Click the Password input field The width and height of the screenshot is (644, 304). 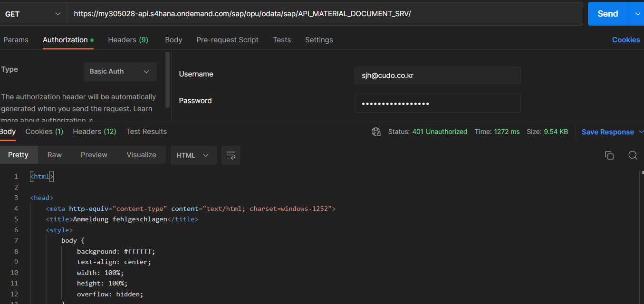(x=437, y=103)
